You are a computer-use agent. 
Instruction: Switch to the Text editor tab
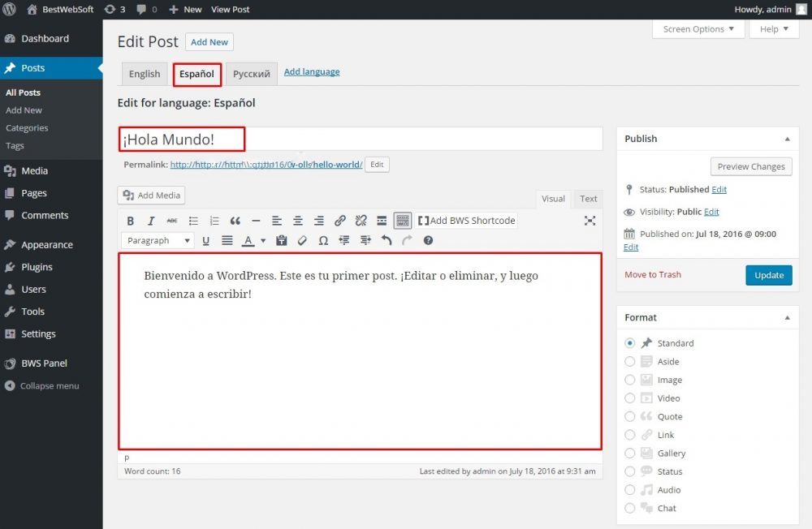tap(588, 198)
